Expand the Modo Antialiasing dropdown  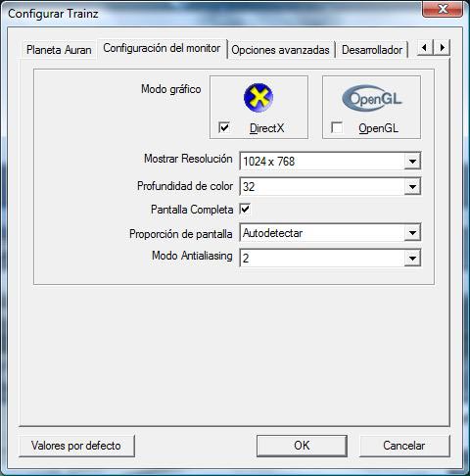tap(412, 259)
